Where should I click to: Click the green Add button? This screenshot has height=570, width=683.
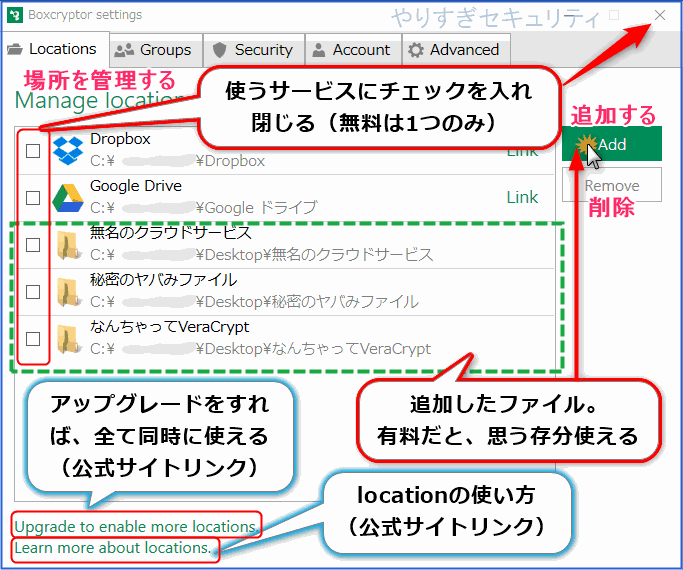(612, 144)
